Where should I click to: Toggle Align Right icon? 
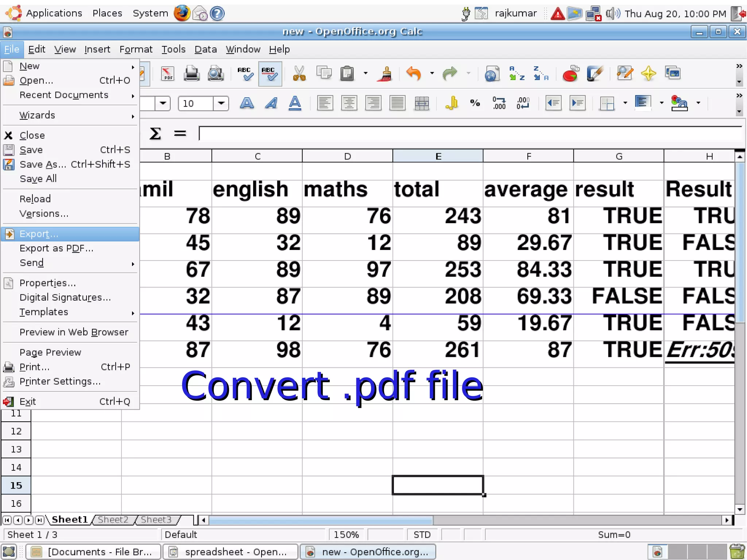[373, 104]
